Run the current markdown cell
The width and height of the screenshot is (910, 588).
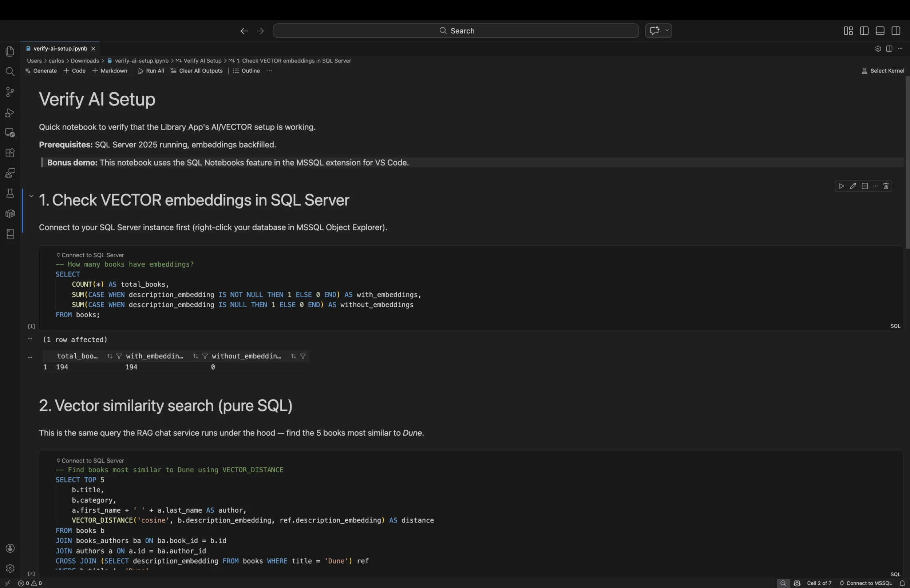[841, 186]
